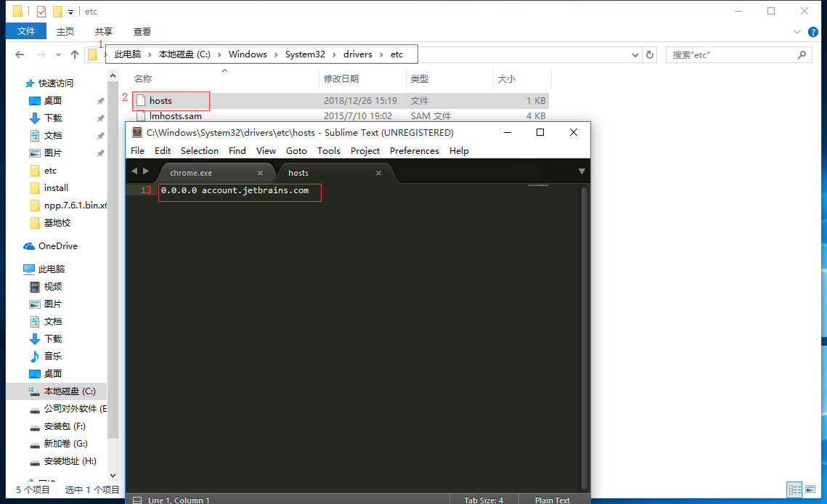
Task: Open the Goto menu in Sublime Text
Action: click(x=296, y=151)
